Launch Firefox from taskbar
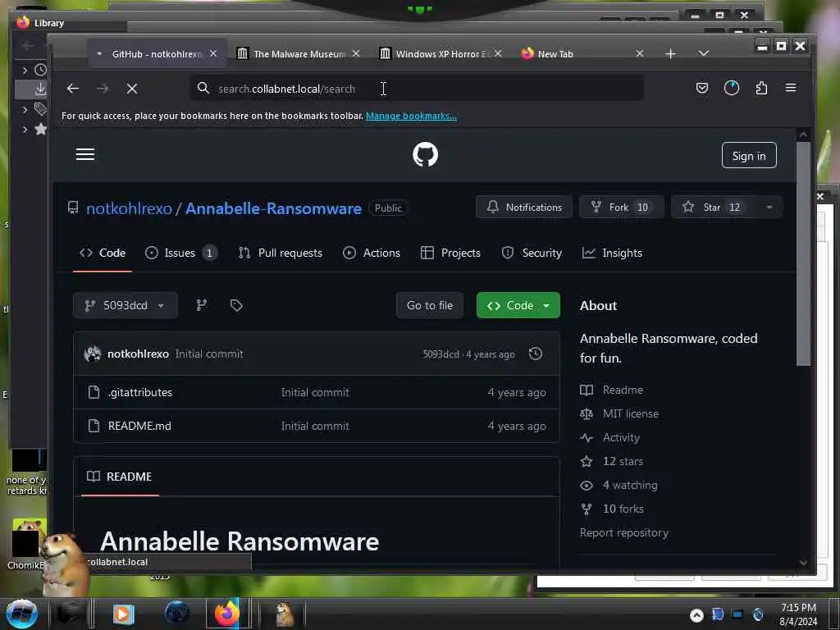 point(227,614)
